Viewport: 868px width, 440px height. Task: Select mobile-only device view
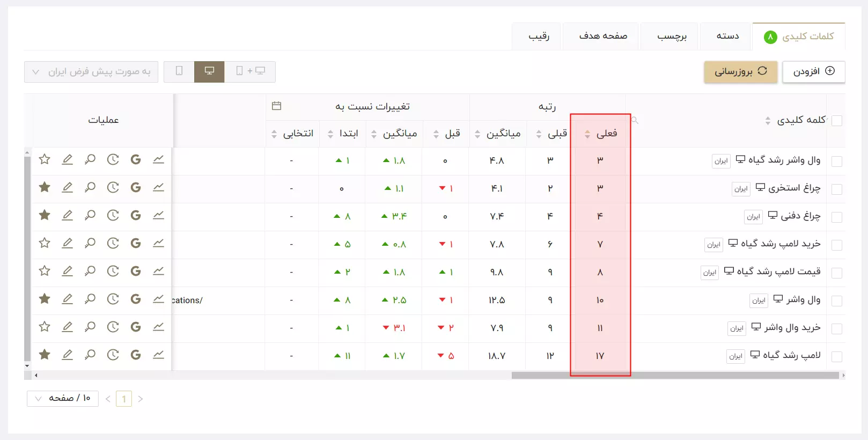coord(179,71)
